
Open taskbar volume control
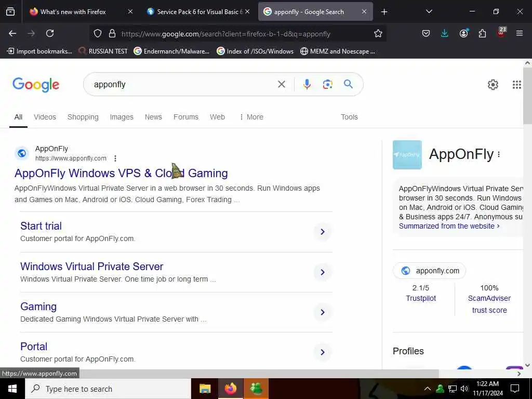point(464,389)
